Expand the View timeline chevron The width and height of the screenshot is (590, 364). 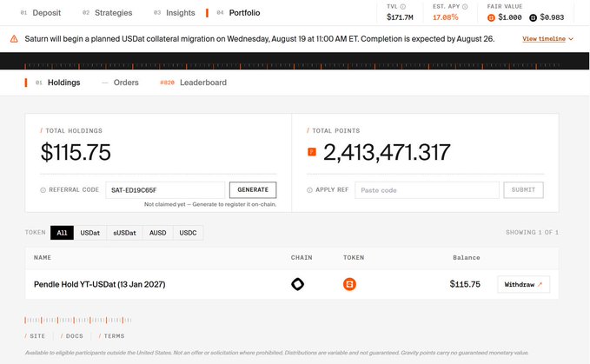click(571, 39)
